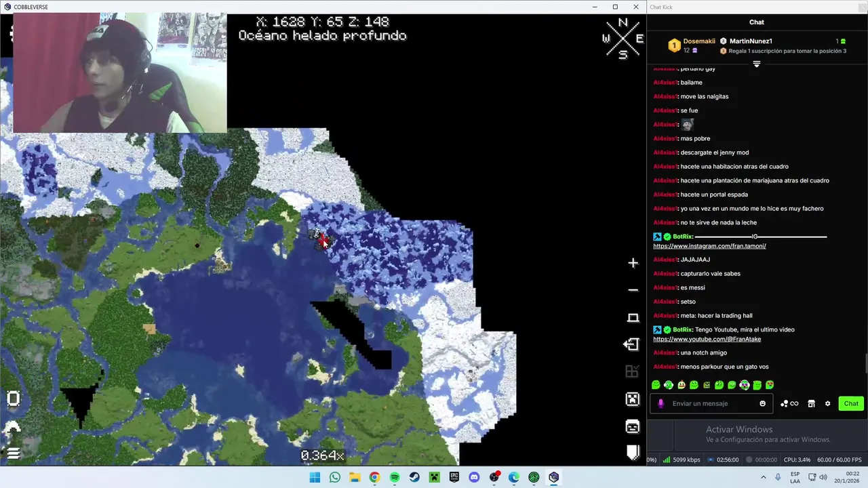Screen dimensions: 868x488
Task: Select the headphones green emote
Action: (x=669, y=385)
